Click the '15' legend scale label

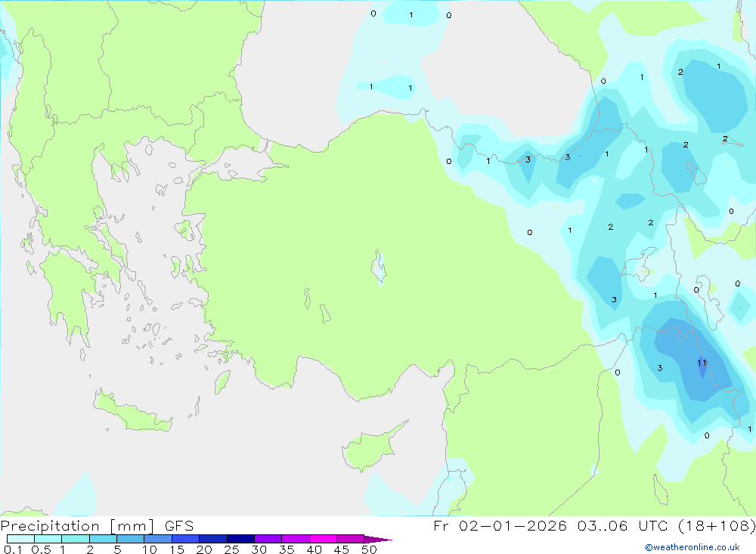[x=177, y=549]
